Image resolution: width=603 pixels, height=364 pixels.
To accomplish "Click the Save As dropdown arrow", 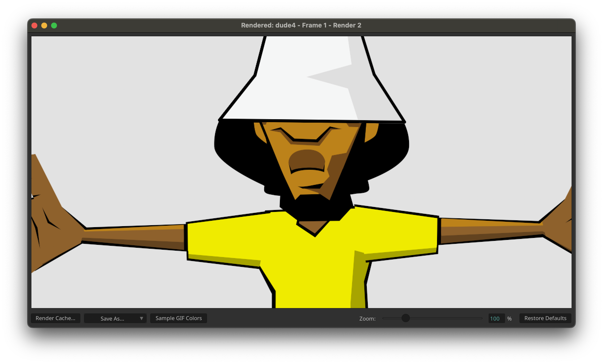I will tap(141, 318).
